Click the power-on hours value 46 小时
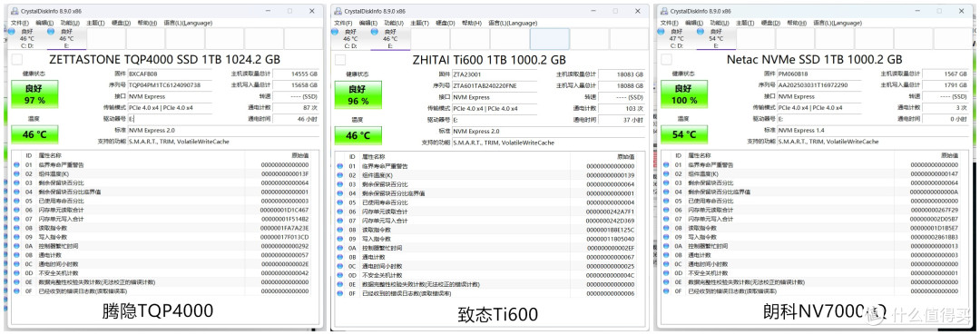Viewport: 980px width, 335px height. click(296, 119)
